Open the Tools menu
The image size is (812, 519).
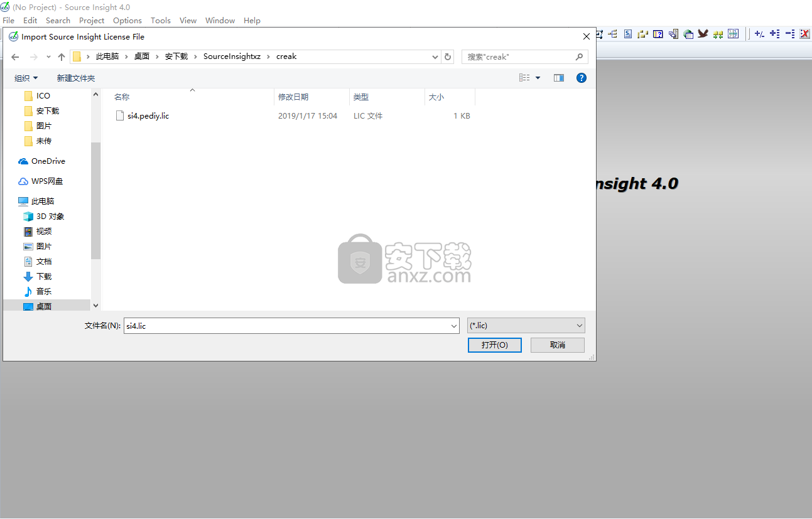click(x=161, y=20)
